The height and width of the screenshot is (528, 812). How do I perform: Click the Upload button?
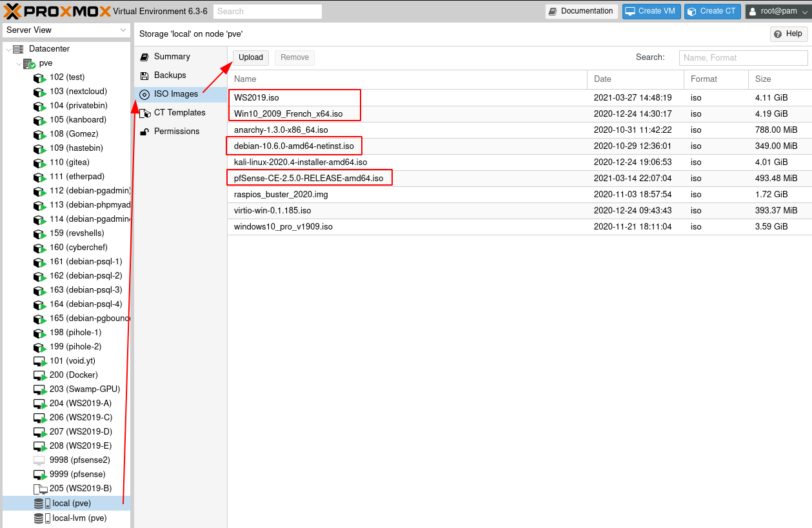point(251,57)
